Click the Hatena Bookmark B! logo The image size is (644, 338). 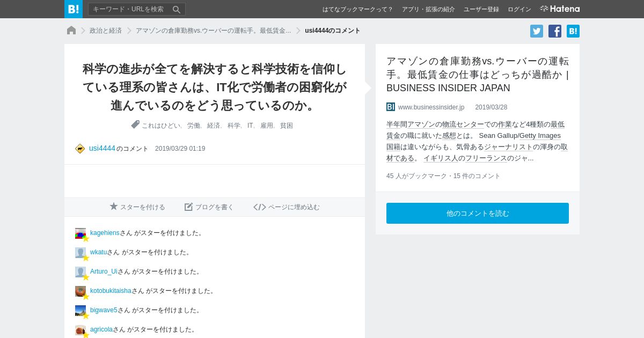pos(74,9)
